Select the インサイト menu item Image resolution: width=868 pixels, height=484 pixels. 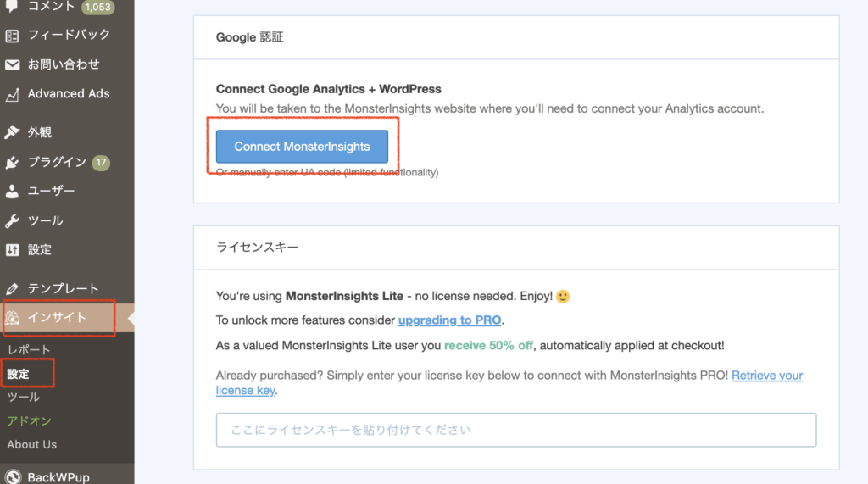[x=67, y=318]
